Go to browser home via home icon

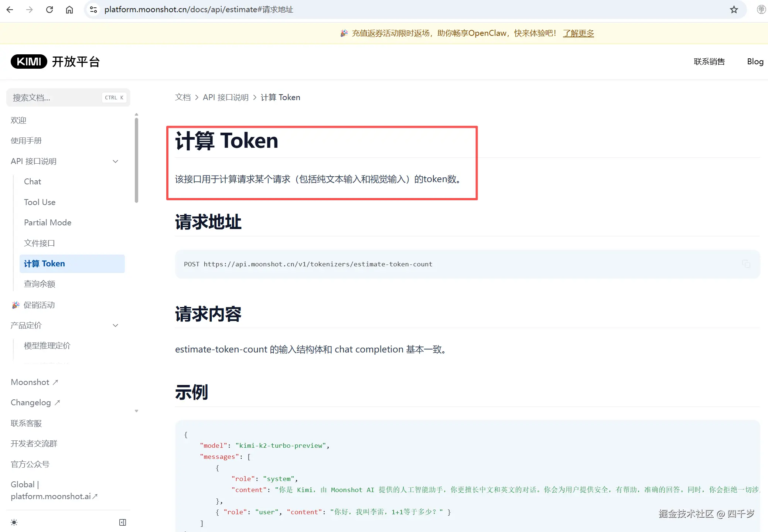[69, 10]
